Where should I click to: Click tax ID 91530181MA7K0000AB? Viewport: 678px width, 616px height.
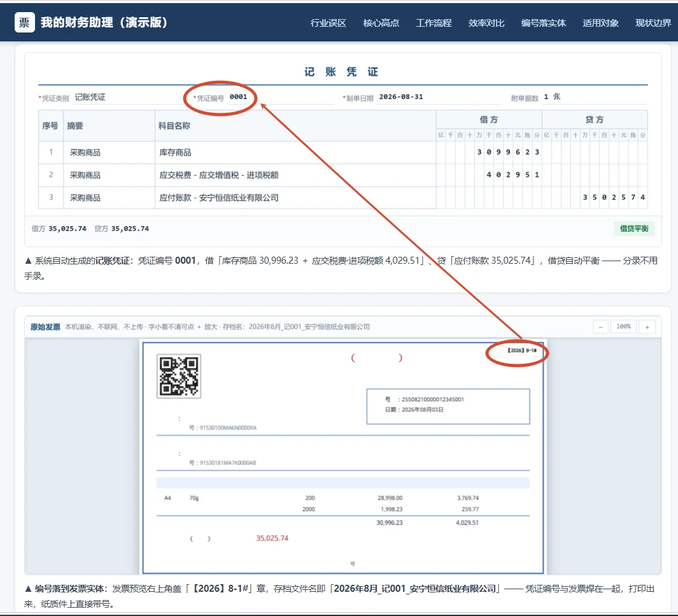click(228, 463)
